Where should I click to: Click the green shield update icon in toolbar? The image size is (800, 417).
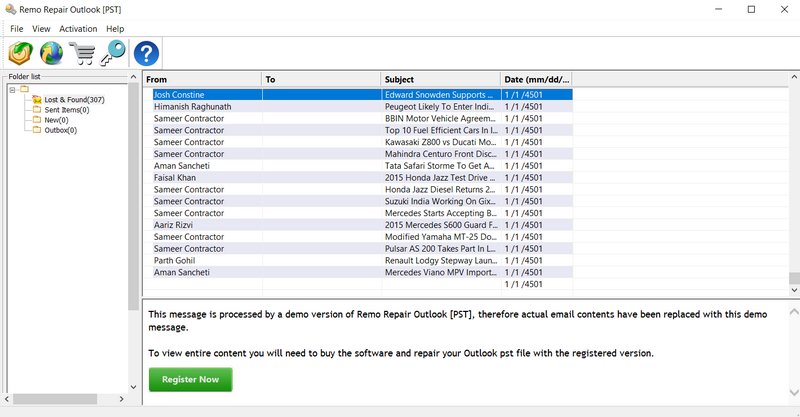21,53
